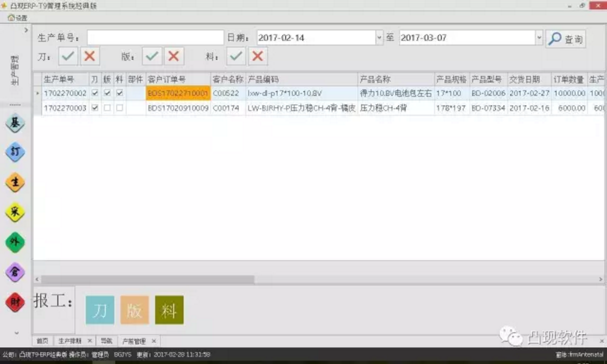Expand the sidebar with the top arrow

coord(25,30)
